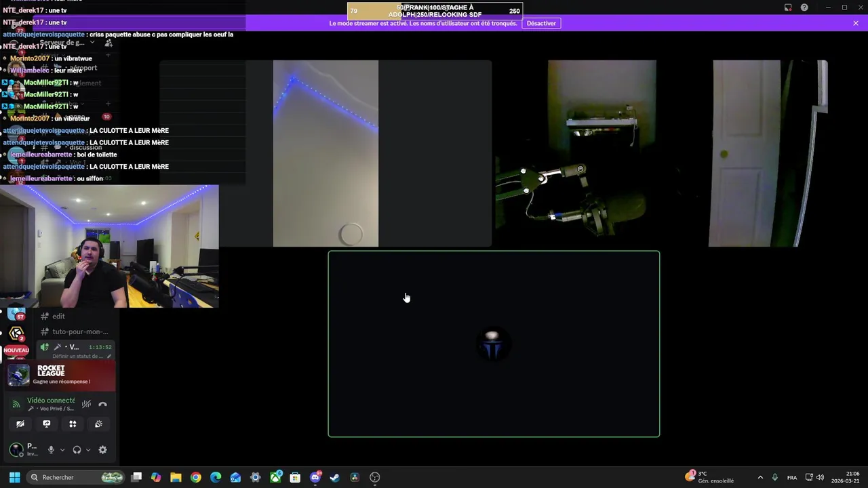Click the donation goal bar at top
Image resolution: width=868 pixels, height=488 pixels.
435,11
